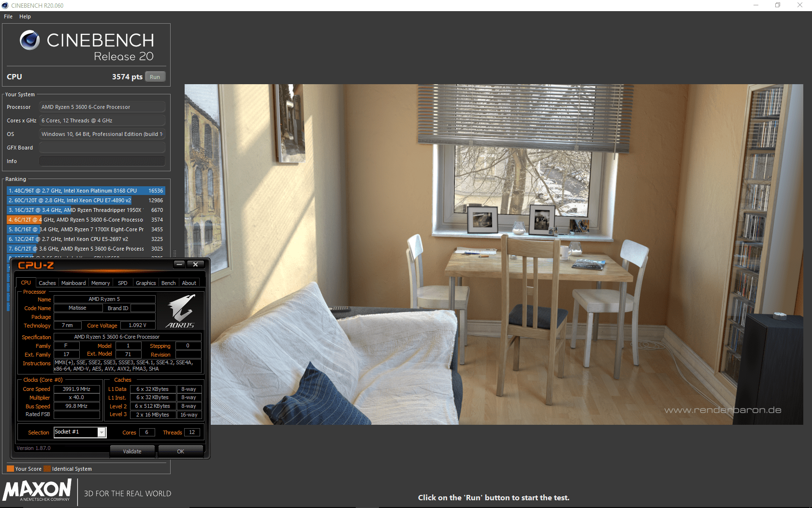
Task: Click the CPU-Z Name field AMD Ryzen 5
Action: tap(104, 299)
